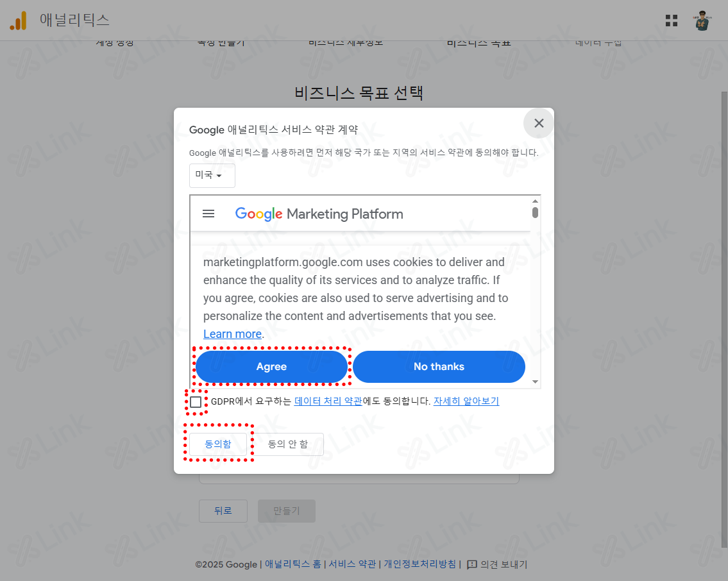Click the feedback icon in footer
Image resolution: width=728 pixels, height=581 pixels.
pos(471,564)
